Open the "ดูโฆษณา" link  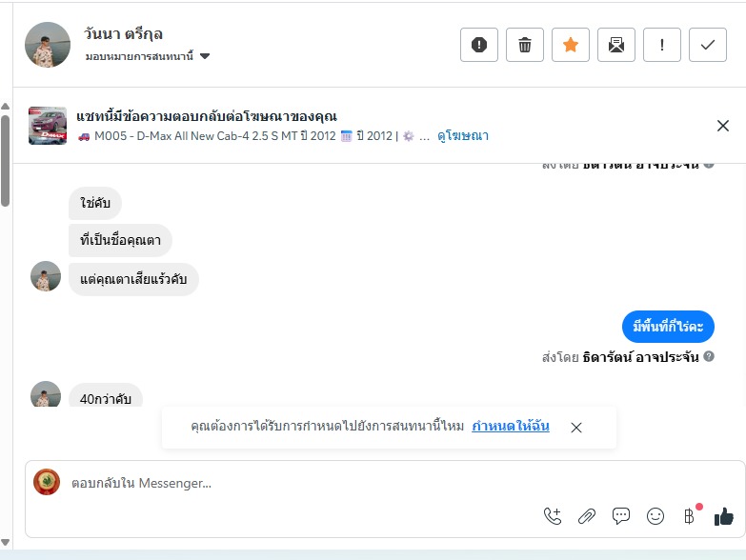click(x=463, y=136)
